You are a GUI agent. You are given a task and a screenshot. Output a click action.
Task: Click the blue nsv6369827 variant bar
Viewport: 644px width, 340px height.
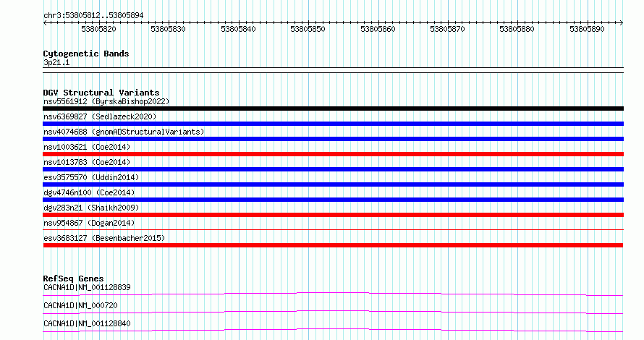click(333, 124)
